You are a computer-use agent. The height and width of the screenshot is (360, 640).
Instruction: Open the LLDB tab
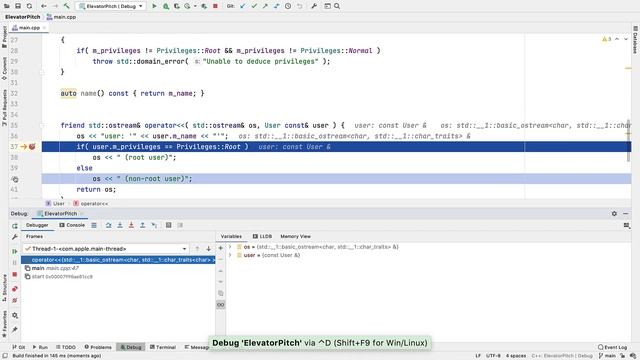[262, 236]
